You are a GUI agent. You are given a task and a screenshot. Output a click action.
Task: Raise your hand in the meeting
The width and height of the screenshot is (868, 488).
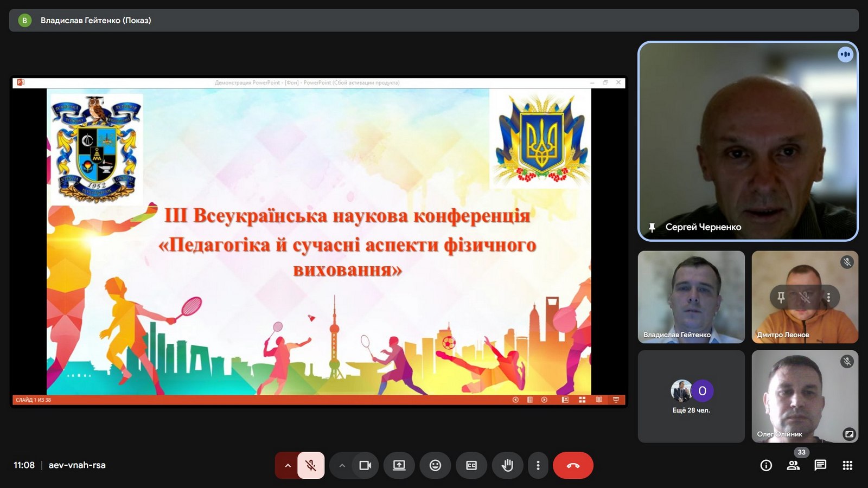(507, 465)
